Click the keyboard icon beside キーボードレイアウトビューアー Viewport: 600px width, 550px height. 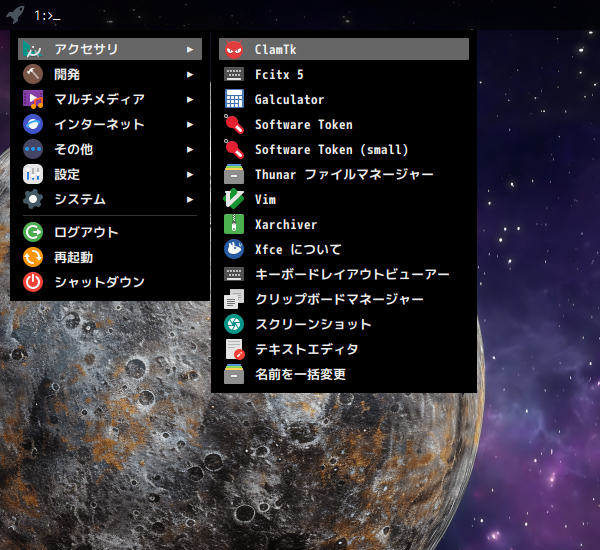[234, 274]
